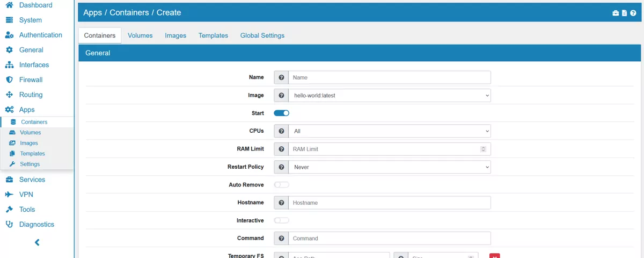Switch to the Volumes tab
Image resolution: width=644 pixels, height=258 pixels.
coord(140,35)
